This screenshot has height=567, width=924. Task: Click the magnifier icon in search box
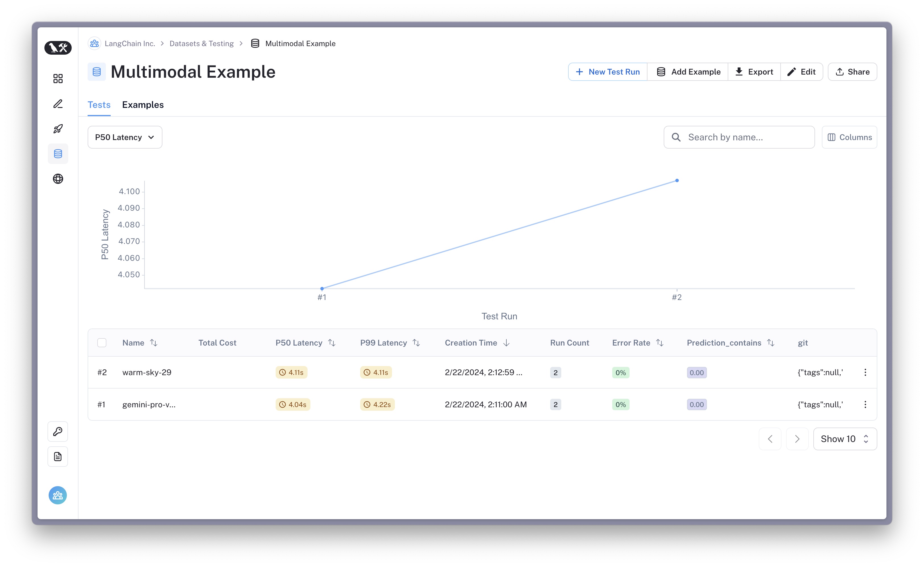[676, 137]
